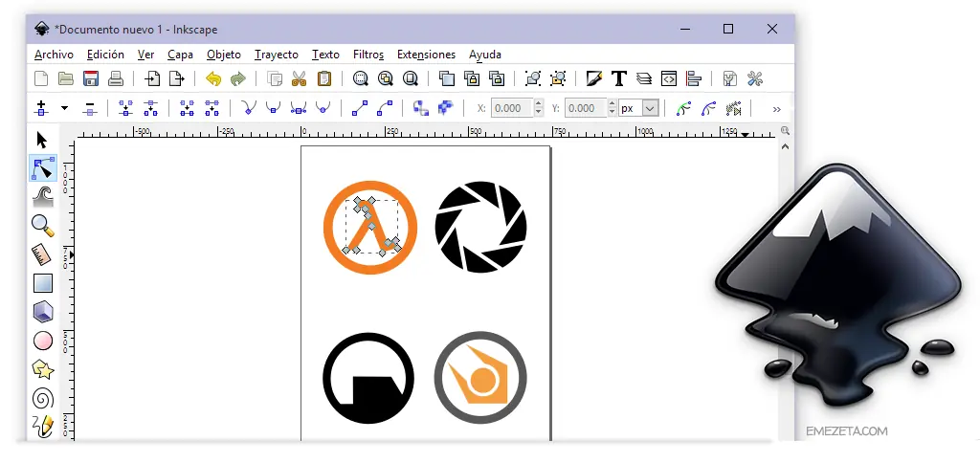Open the Text and Font dialog icon
This screenshot has width=980, height=463.
[618, 79]
